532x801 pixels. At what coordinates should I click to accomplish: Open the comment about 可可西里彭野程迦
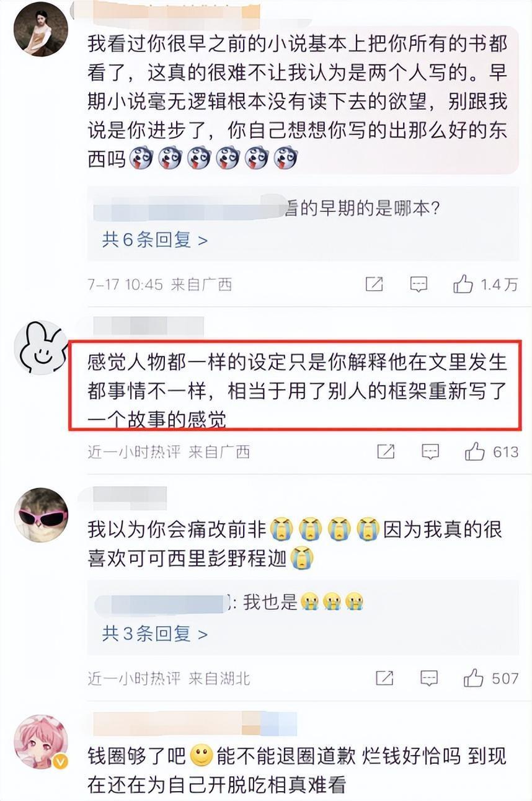point(295,543)
